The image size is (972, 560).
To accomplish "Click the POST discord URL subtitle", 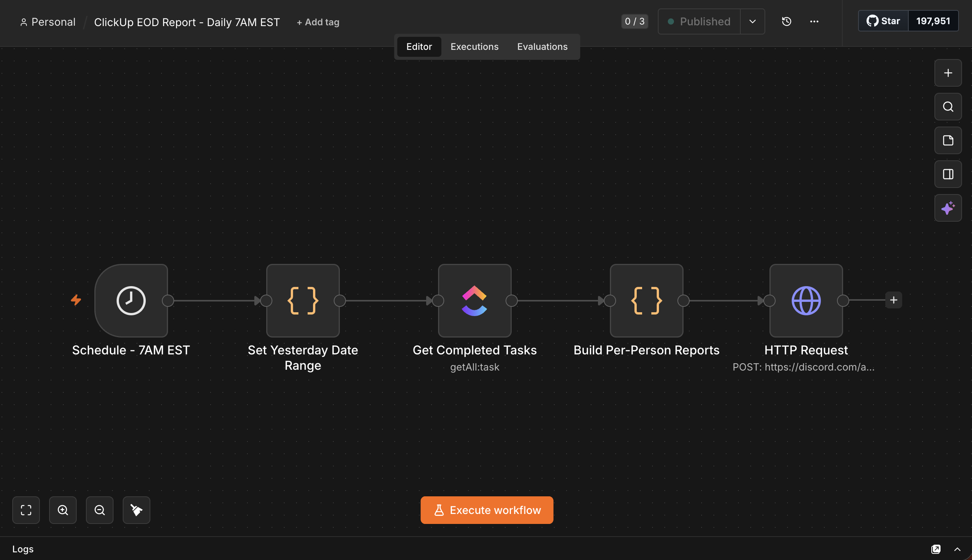I will 803,367.
